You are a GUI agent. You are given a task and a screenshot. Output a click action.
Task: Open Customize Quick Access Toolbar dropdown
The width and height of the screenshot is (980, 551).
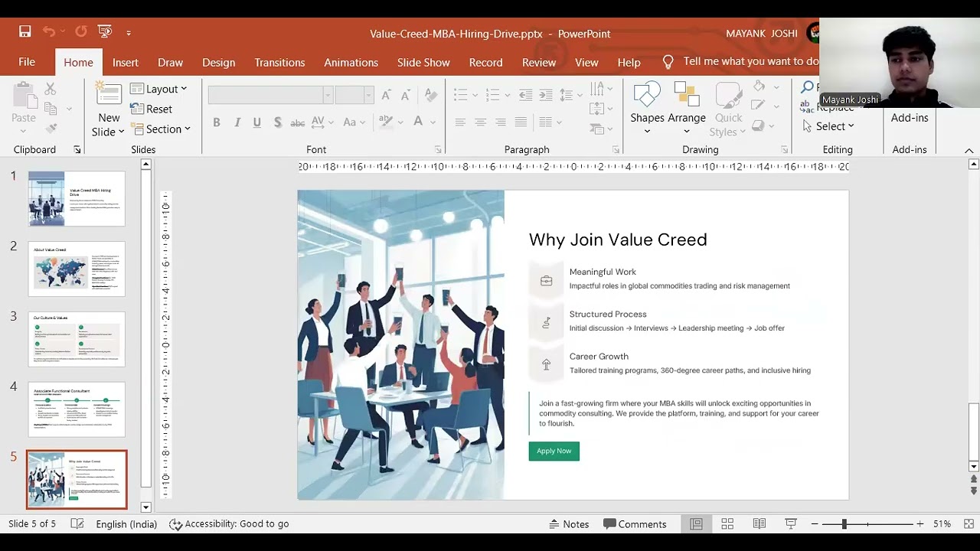[129, 32]
